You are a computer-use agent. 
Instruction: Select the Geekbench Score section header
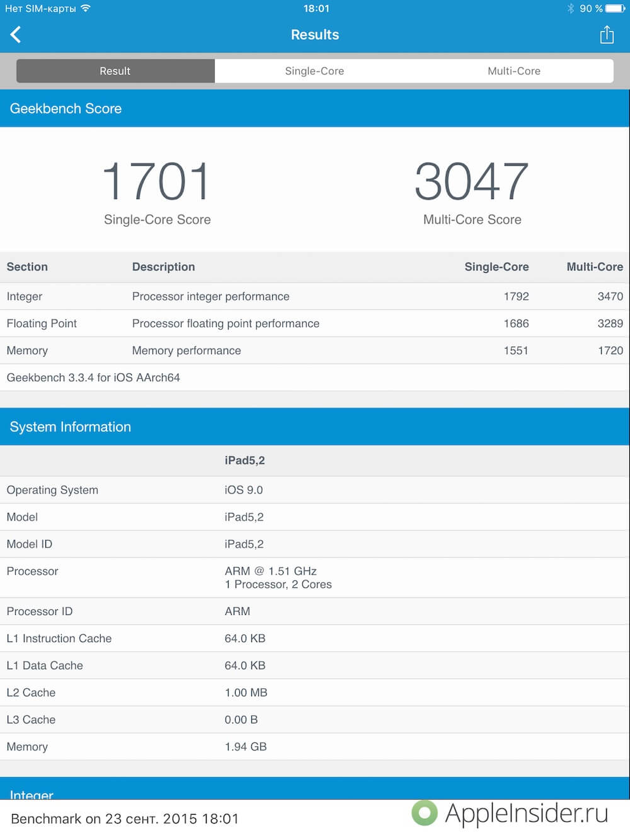tap(315, 108)
